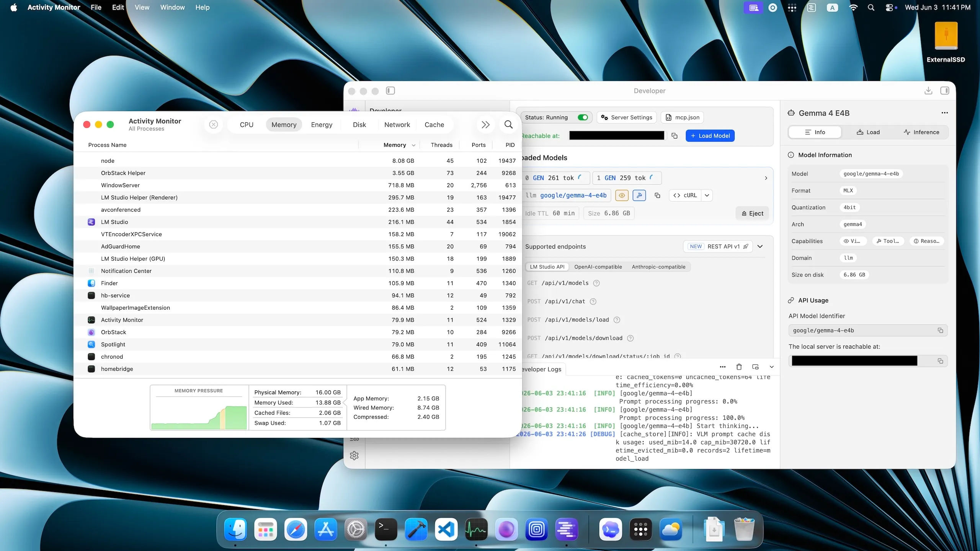
Task: Copy the local server address in API Usage
Action: (x=940, y=361)
